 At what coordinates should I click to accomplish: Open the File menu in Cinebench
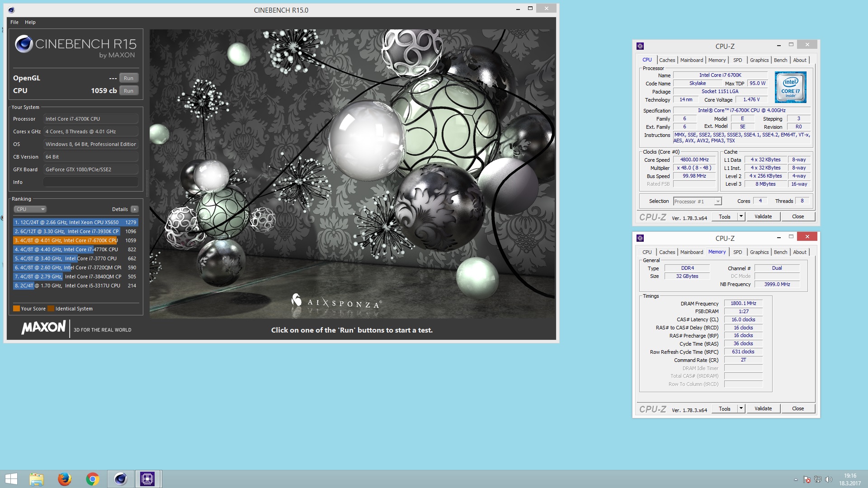pos(14,22)
